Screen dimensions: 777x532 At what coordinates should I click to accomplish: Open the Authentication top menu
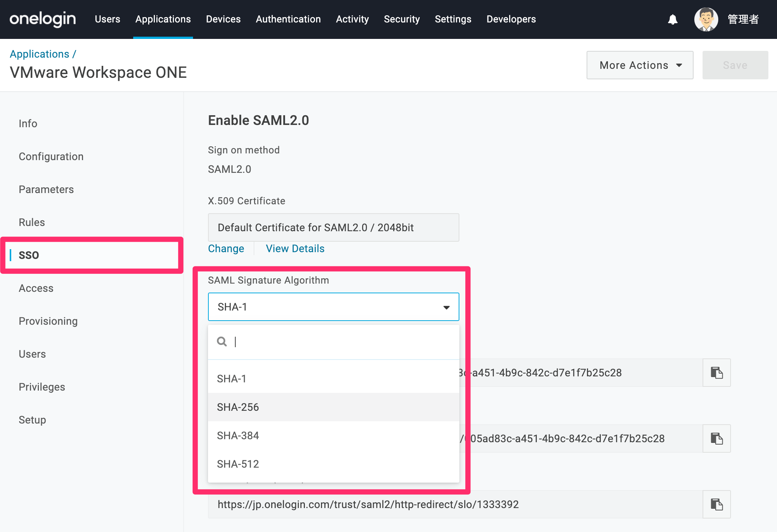pyautogui.click(x=288, y=19)
